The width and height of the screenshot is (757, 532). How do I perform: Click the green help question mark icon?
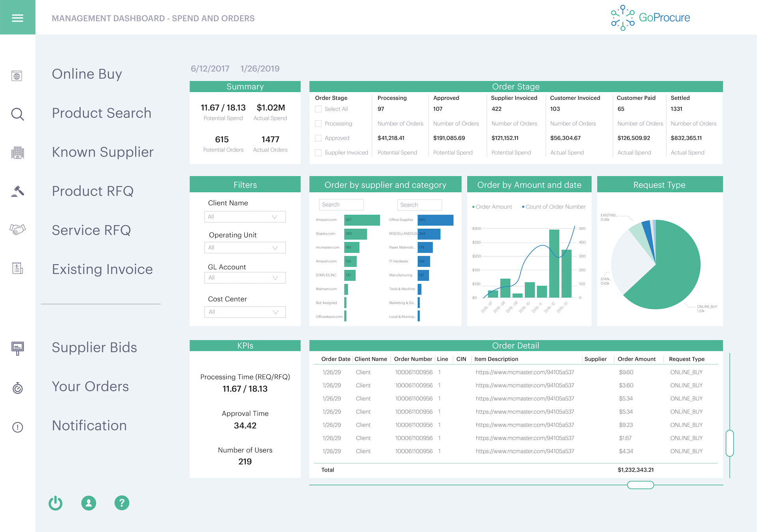122,503
